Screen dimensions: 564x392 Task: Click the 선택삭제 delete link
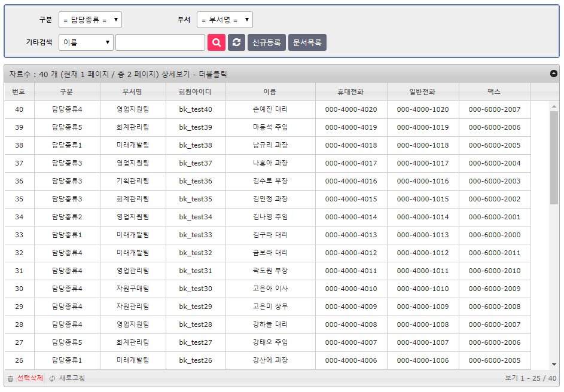tap(30, 379)
